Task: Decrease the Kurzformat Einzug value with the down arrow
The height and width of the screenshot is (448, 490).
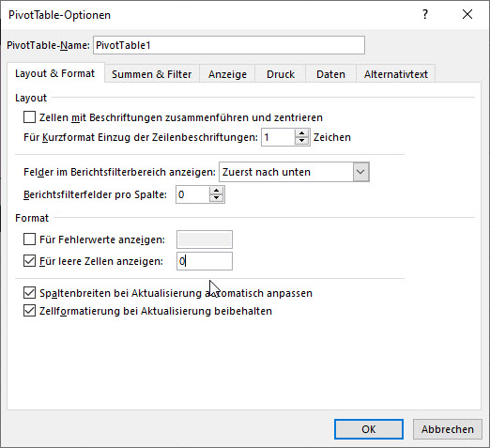Action: [x=301, y=141]
